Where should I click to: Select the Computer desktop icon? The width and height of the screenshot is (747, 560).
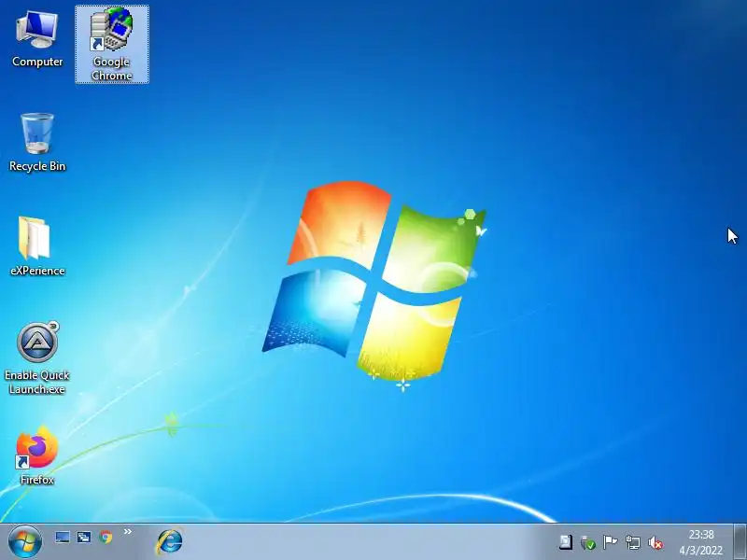[37, 39]
